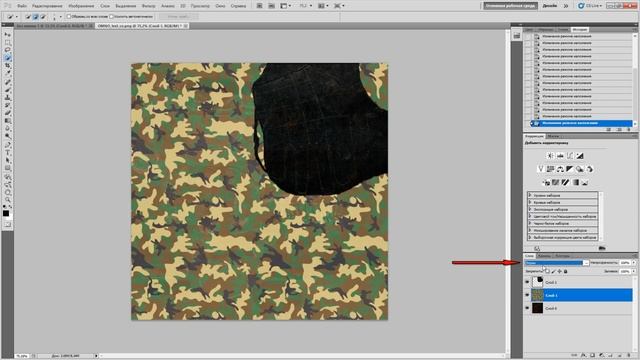Open the CS Live button
This screenshot has width=640, height=360.
pyautogui.click(x=590, y=6)
